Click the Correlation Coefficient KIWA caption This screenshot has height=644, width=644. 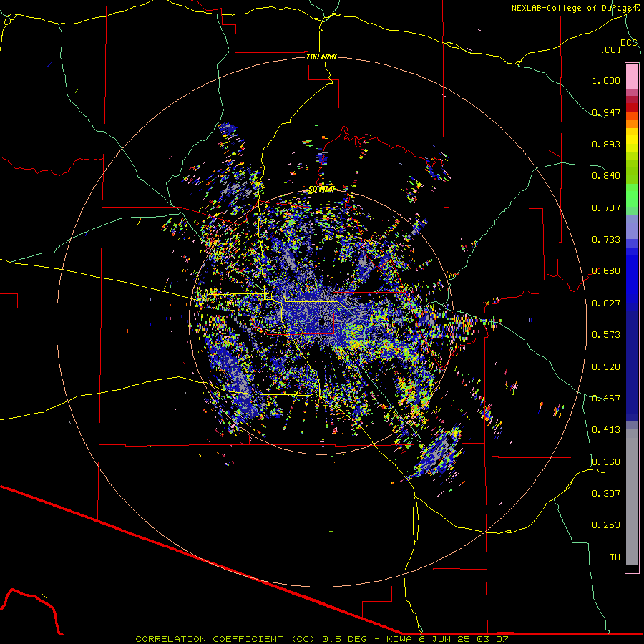click(x=322, y=639)
